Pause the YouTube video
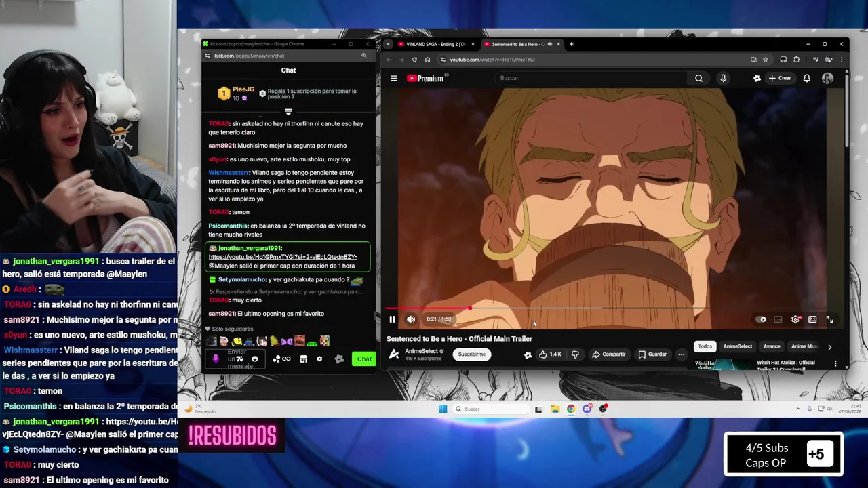 tap(392, 319)
